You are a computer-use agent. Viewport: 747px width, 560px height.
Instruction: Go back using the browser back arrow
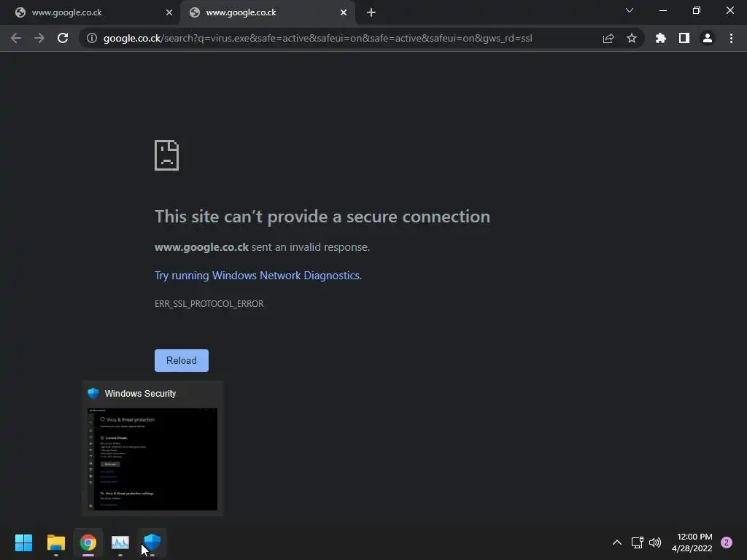[16, 38]
